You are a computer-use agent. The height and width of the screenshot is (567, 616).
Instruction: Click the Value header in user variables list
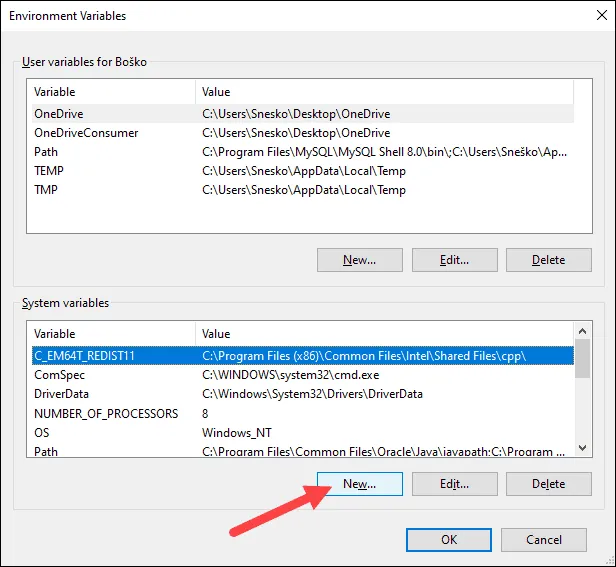(x=384, y=92)
